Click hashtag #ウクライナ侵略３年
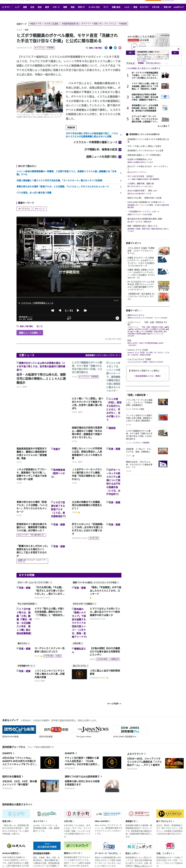Viewport: 186px width, 868px height. (x=92, y=24)
